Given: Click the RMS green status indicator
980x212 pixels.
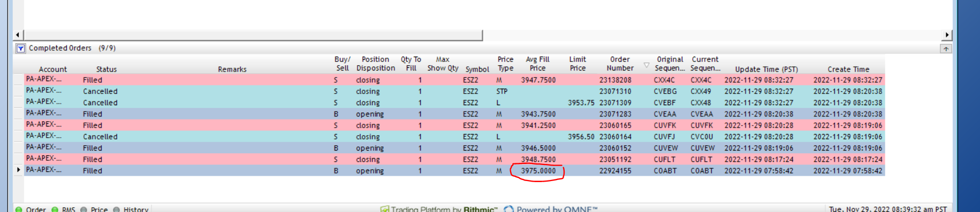Looking at the screenshot, I should pyautogui.click(x=55, y=209).
